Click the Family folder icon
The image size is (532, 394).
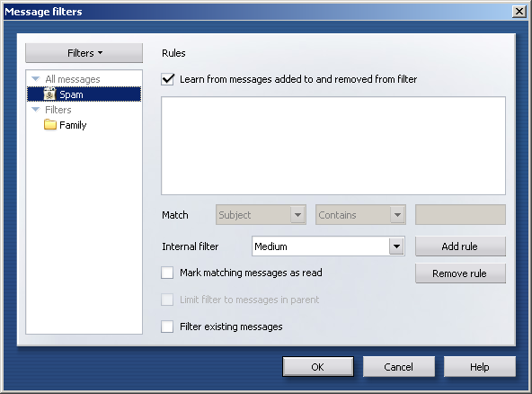point(50,125)
